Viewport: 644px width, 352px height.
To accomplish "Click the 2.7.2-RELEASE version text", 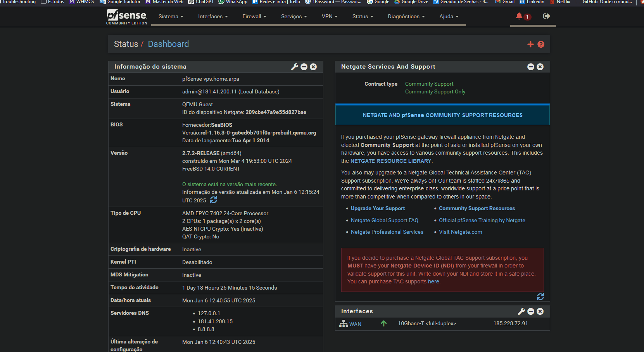I will pos(201,153).
